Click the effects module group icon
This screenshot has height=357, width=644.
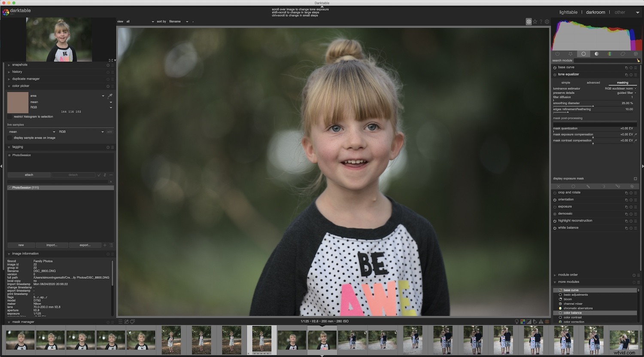point(635,54)
